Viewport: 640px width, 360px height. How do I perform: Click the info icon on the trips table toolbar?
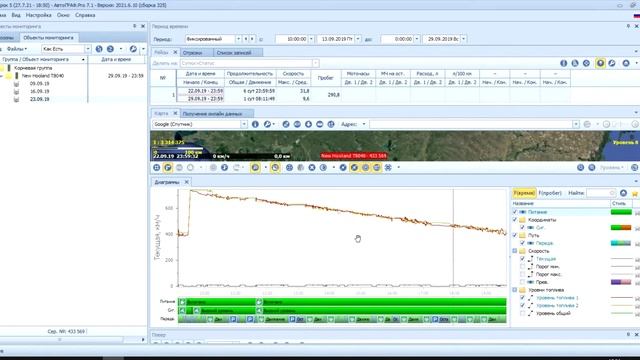(564, 63)
